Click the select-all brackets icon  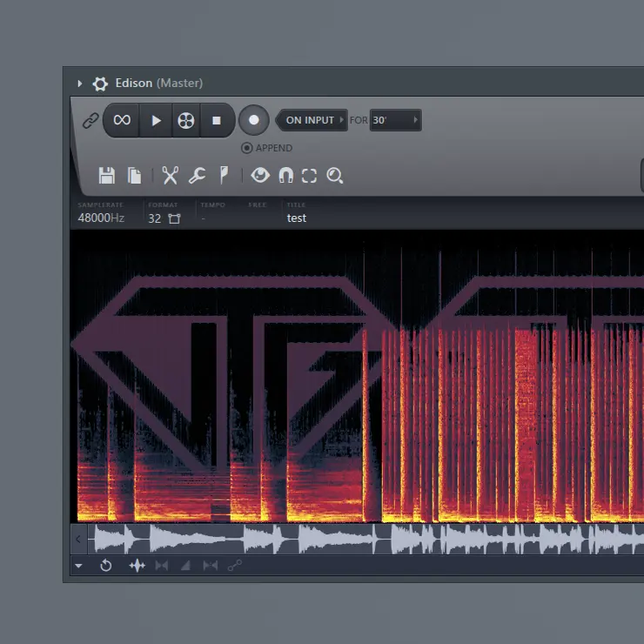[309, 176]
